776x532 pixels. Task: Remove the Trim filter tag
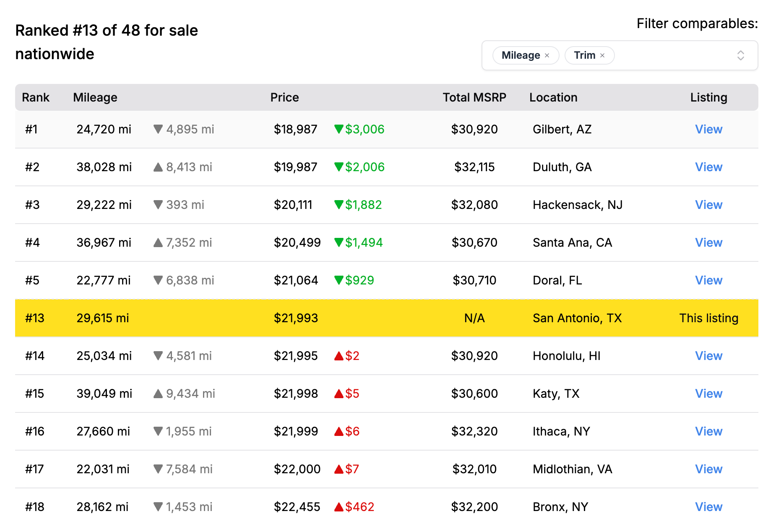click(602, 55)
